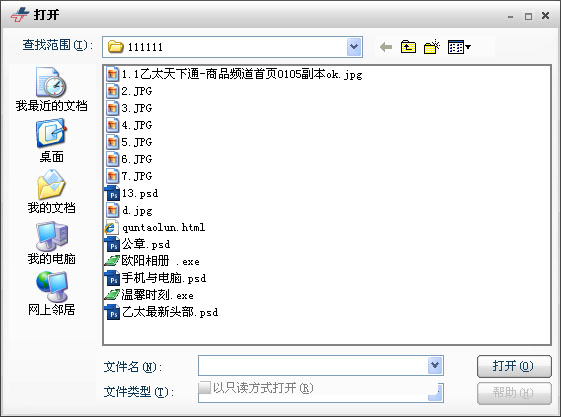
Task: Toggle open as read-only checkbox (以只读方式打开)
Action: tap(204, 387)
